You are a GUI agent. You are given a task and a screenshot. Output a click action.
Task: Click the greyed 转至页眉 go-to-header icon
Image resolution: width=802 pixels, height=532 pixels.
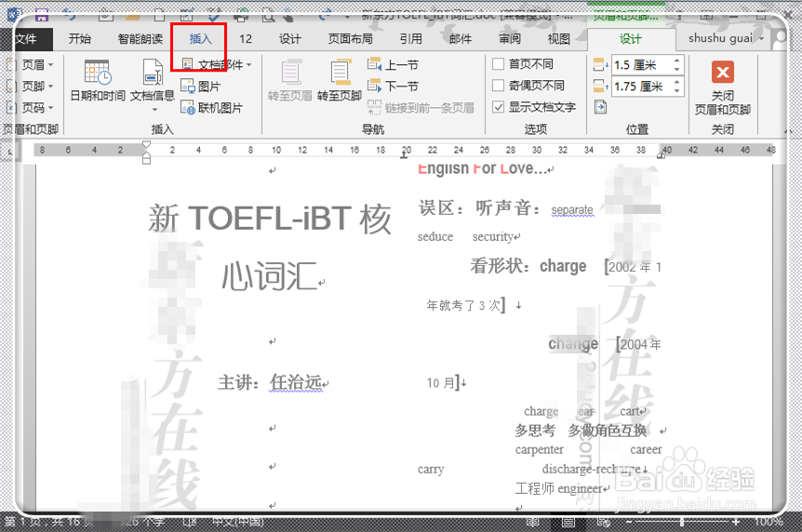click(290, 80)
